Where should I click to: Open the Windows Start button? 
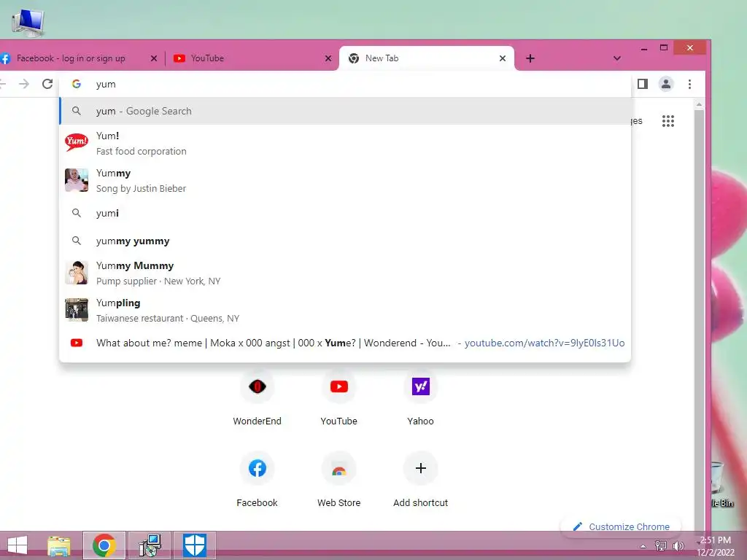18,545
